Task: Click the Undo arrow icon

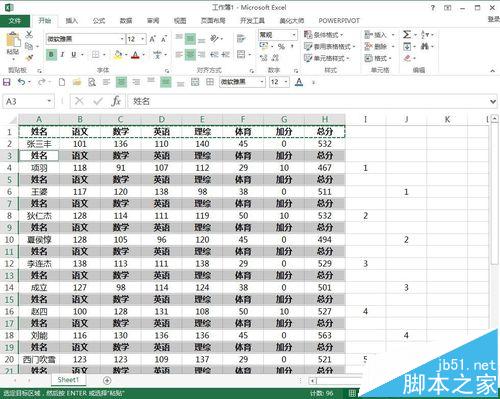Action: (21, 82)
